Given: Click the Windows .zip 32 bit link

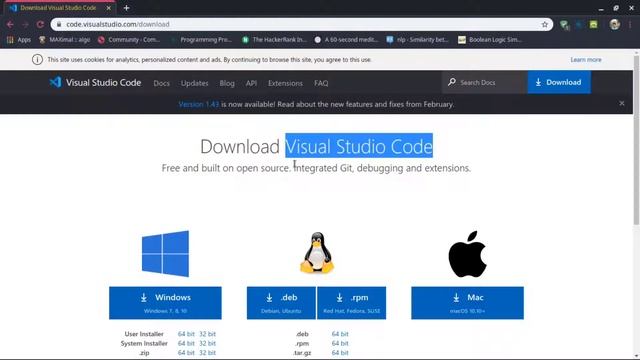Looking at the screenshot, I should (207, 353).
